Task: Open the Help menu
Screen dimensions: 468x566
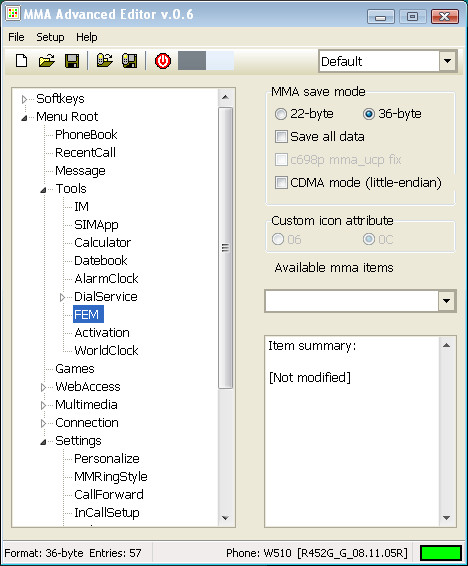Action: (87, 37)
